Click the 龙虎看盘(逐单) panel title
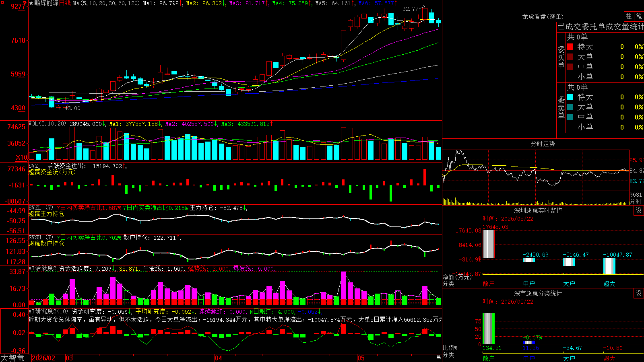The width and height of the screenshot is (644, 362). (x=543, y=16)
